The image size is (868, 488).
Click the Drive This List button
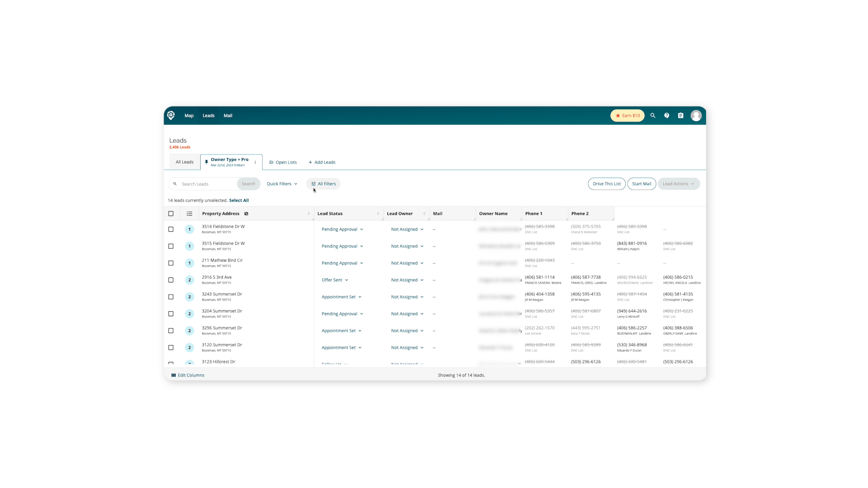pos(607,184)
